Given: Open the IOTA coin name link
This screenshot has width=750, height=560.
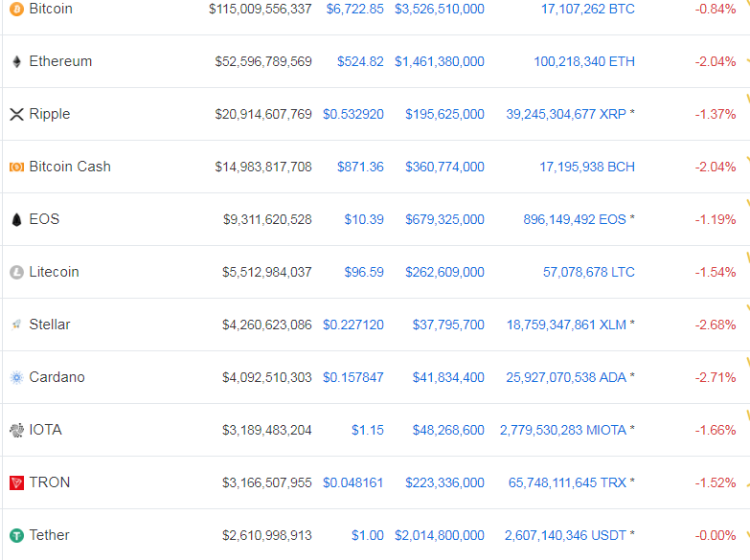Looking at the screenshot, I should [45, 430].
